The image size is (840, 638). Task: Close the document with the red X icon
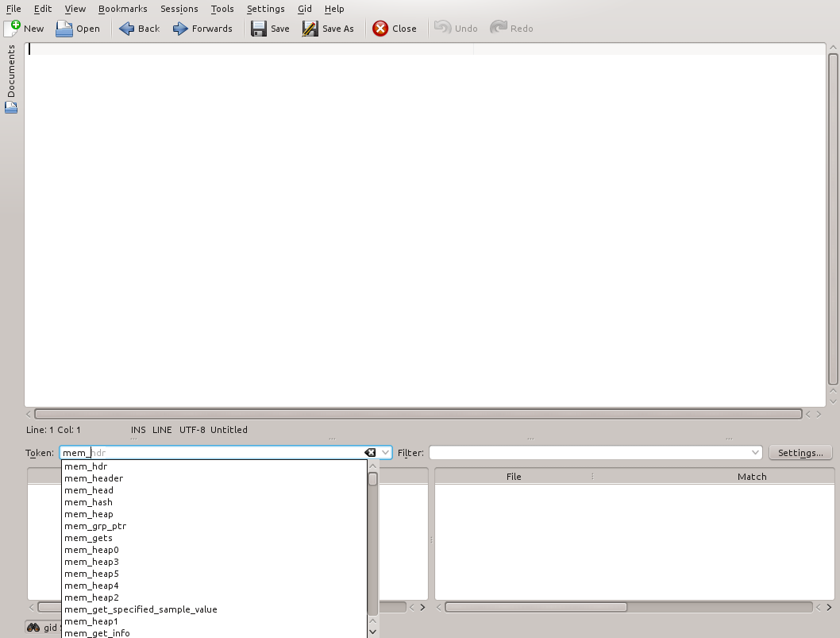pos(381,29)
